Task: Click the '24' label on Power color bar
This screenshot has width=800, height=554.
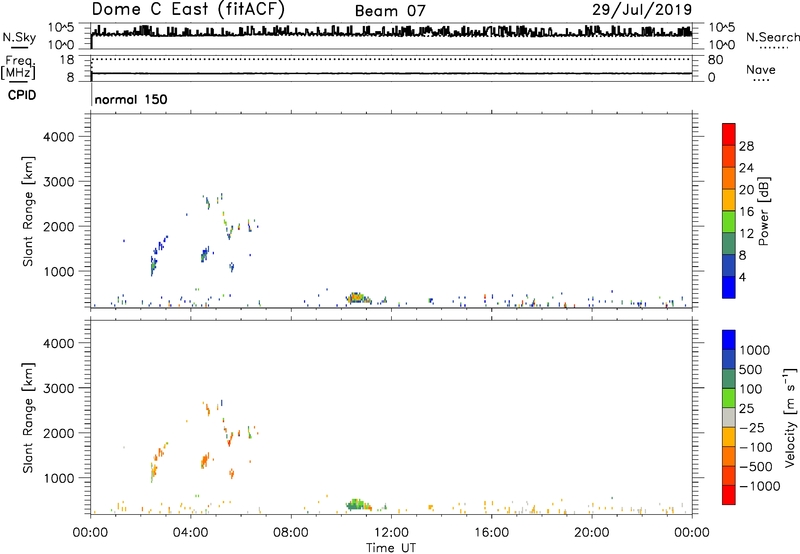Action: click(x=746, y=168)
